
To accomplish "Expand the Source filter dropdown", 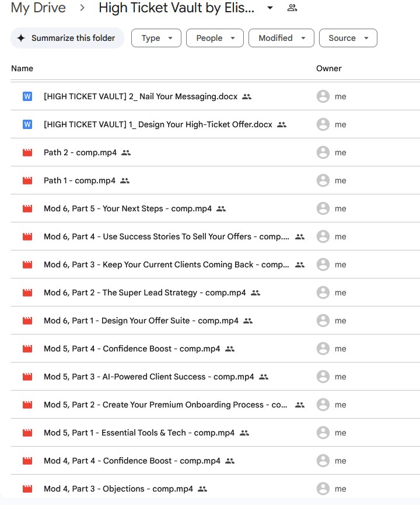I will coord(348,38).
